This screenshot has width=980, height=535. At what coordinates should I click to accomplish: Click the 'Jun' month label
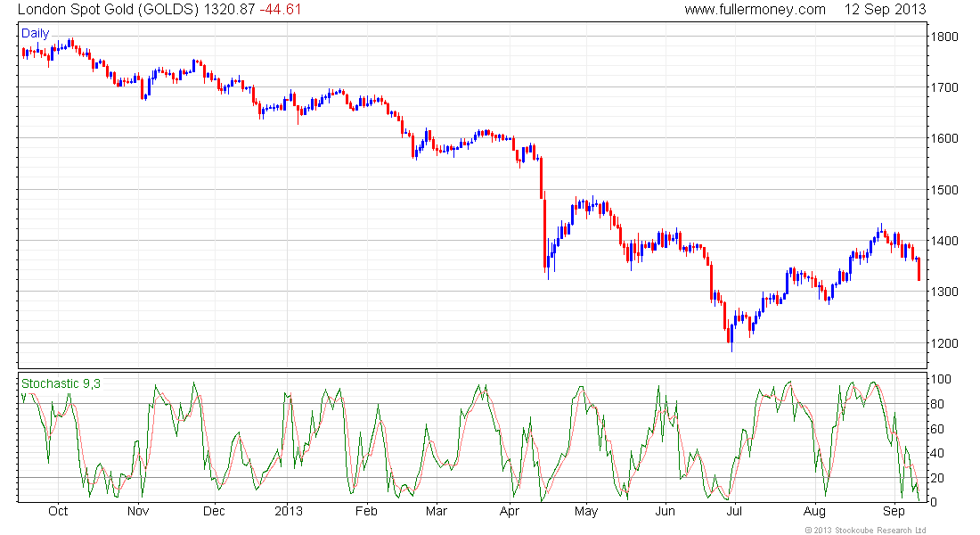point(665,511)
